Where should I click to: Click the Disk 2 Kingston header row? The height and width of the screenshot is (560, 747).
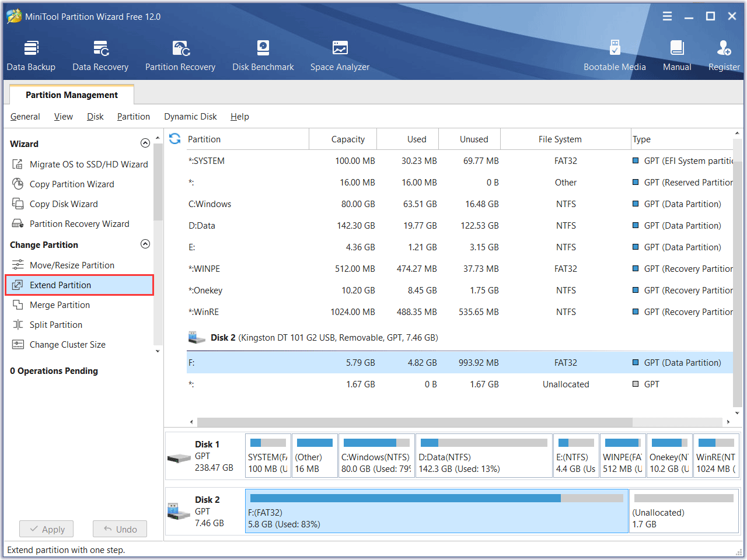click(460, 338)
